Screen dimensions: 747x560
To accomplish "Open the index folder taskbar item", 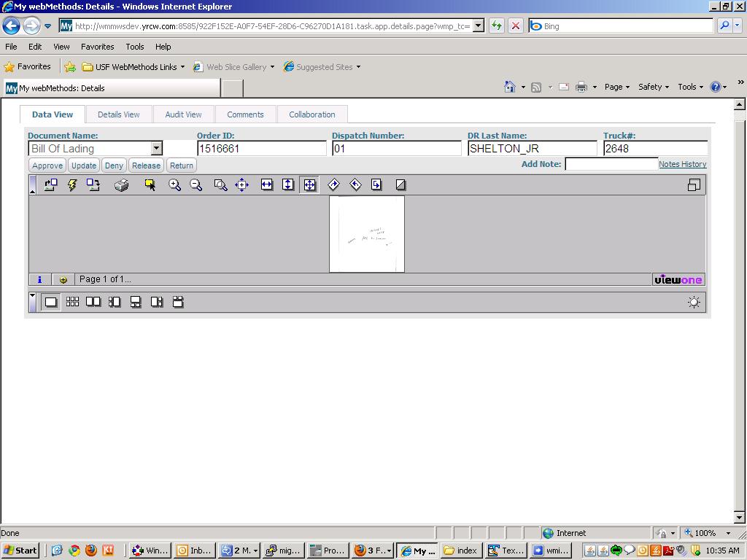I will click(461, 551).
